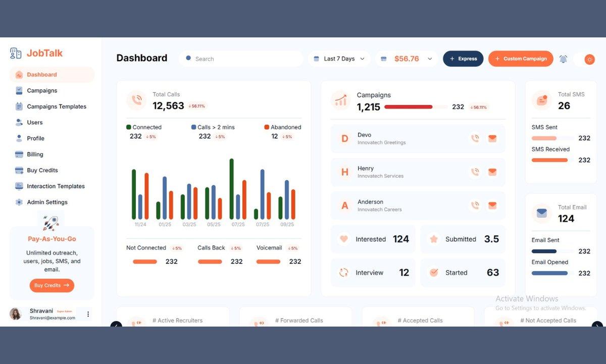Click the Custom Campaign button
Viewport: 606px width, 364px height.
point(521,59)
